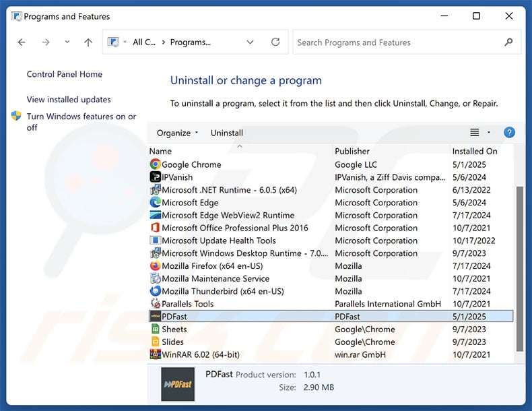Refresh the Programs and Features list
532x411 pixels.
point(275,42)
